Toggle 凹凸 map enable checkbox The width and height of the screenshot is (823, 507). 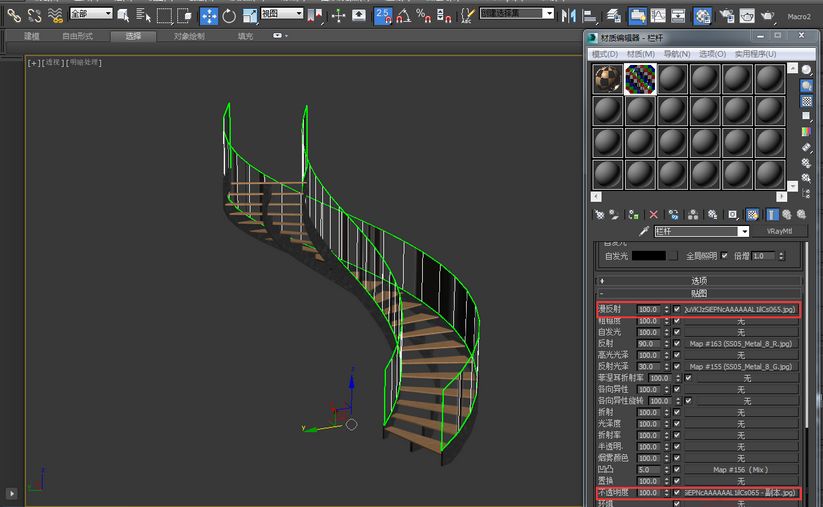click(677, 469)
